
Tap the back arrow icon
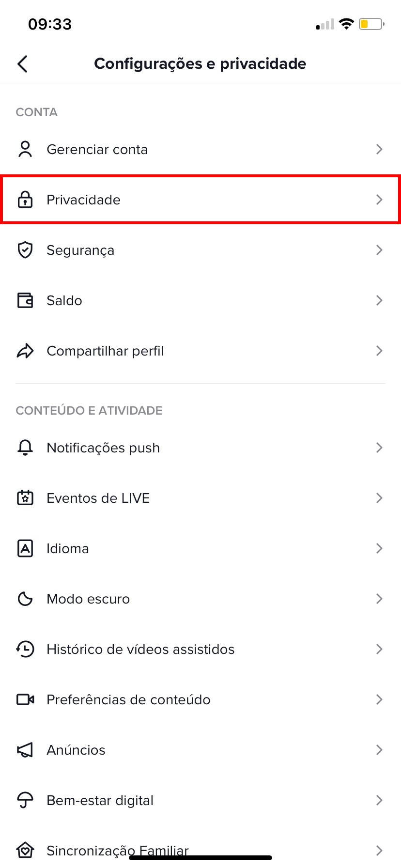(23, 63)
